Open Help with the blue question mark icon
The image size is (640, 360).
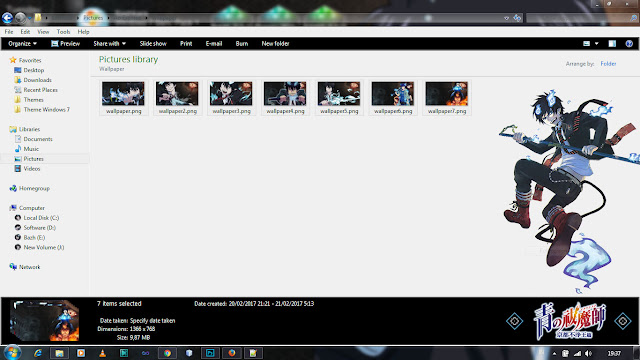(629, 44)
